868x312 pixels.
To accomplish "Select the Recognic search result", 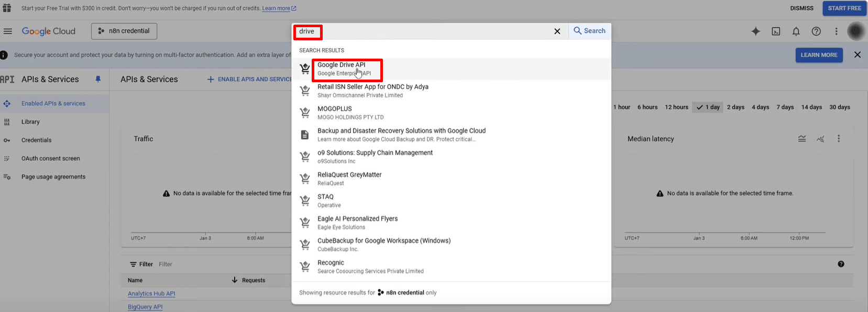I will click(x=451, y=267).
